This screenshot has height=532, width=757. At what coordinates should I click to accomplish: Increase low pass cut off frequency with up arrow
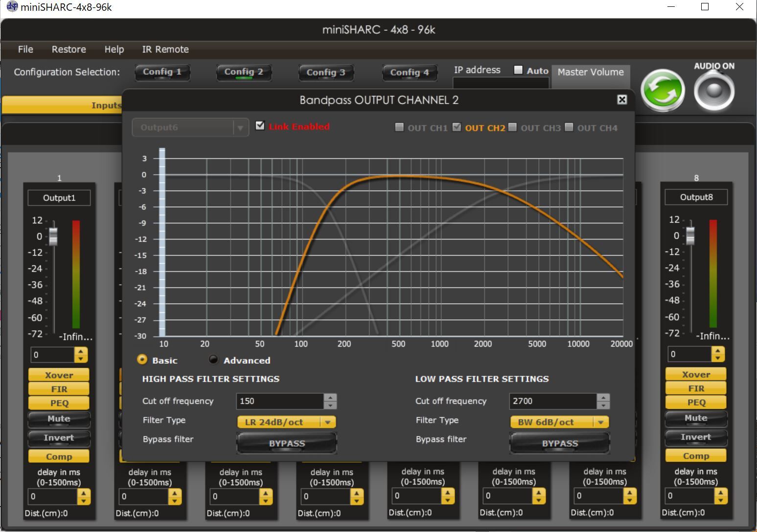603,397
